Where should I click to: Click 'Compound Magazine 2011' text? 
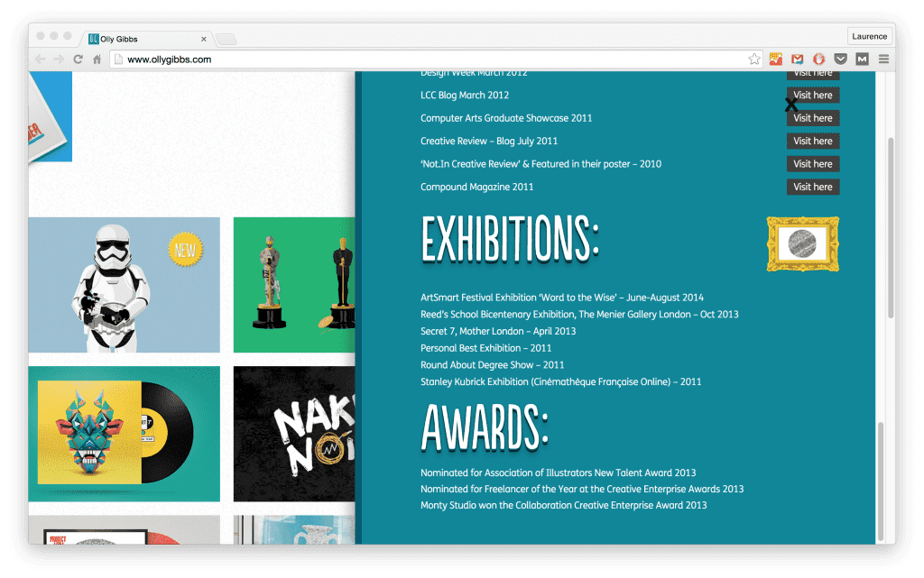tap(476, 187)
